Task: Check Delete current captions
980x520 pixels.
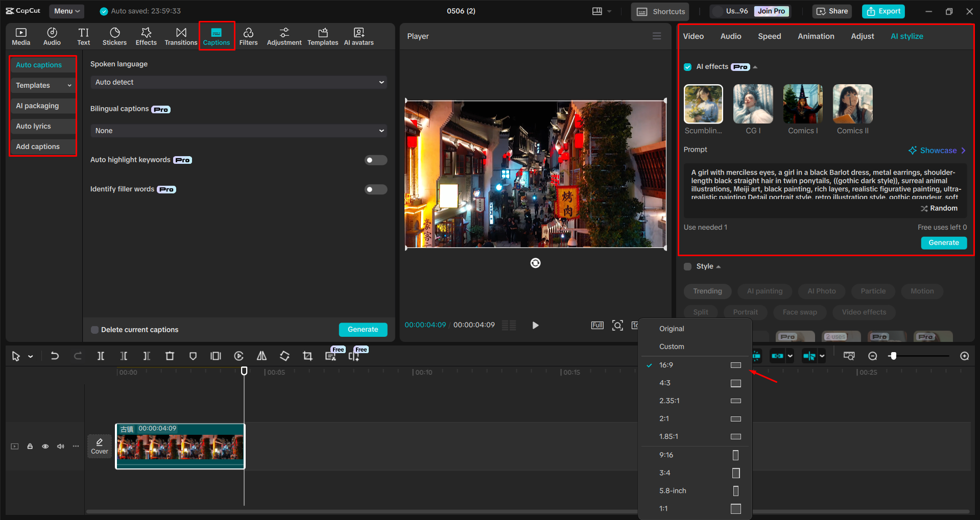Action: coord(94,330)
